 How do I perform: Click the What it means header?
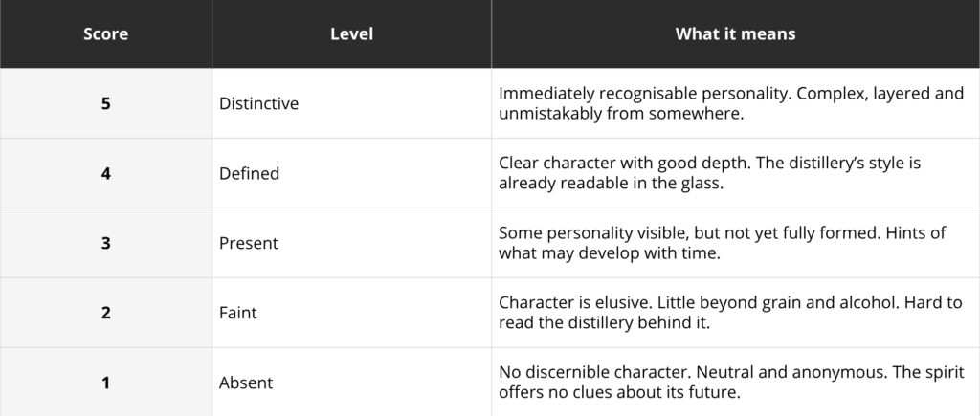[x=736, y=33]
